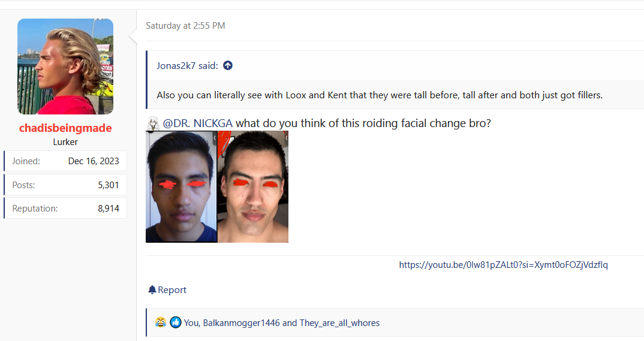Image resolution: width=644 pixels, height=341 pixels.
Task: Click the bell icon next to Report
Action: (x=152, y=290)
